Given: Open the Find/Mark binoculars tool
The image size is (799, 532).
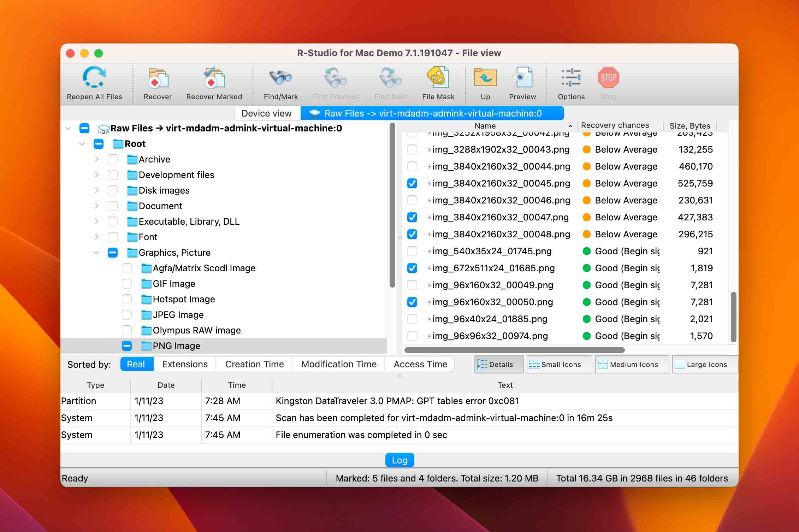Looking at the screenshot, I should [x=280, y=77].
